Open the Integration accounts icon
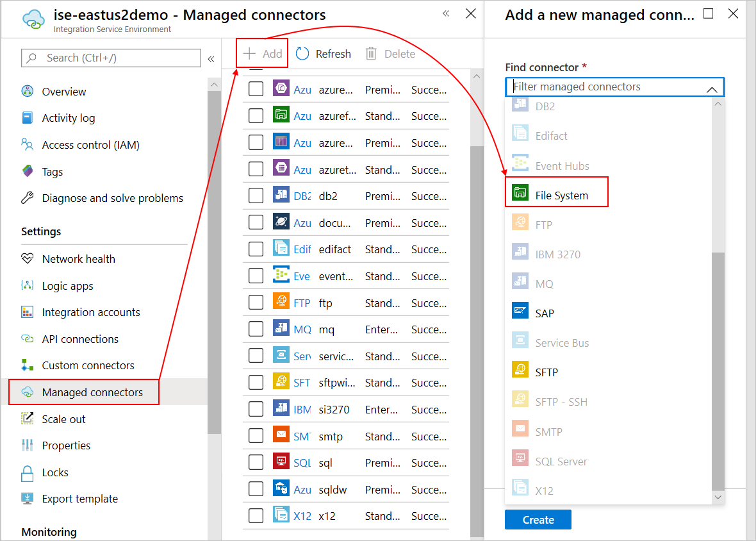Viewport: 756px width, 541px height. coord(28,312)
